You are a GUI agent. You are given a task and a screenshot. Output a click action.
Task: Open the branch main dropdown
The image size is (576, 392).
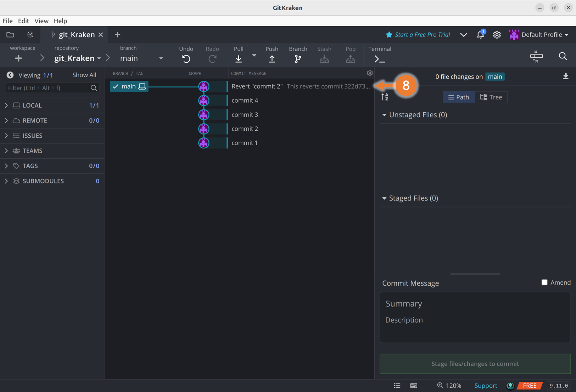pos(161,58)
